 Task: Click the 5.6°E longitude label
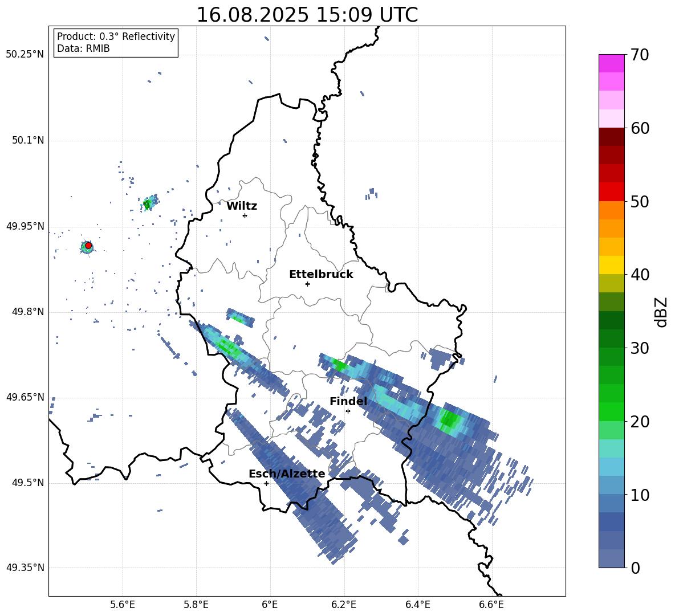pos(123,605)
